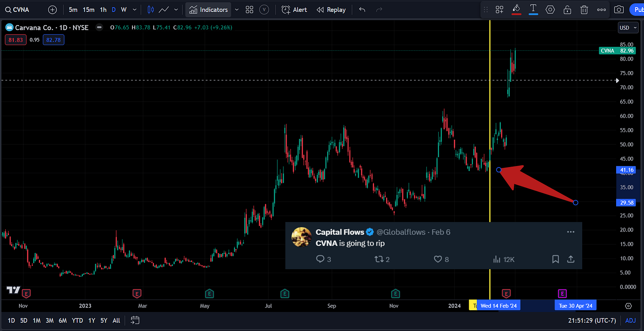Screen dimensions: 644x331
Task: Click the 41.16 price axis label
Action: tap(627, 170)
